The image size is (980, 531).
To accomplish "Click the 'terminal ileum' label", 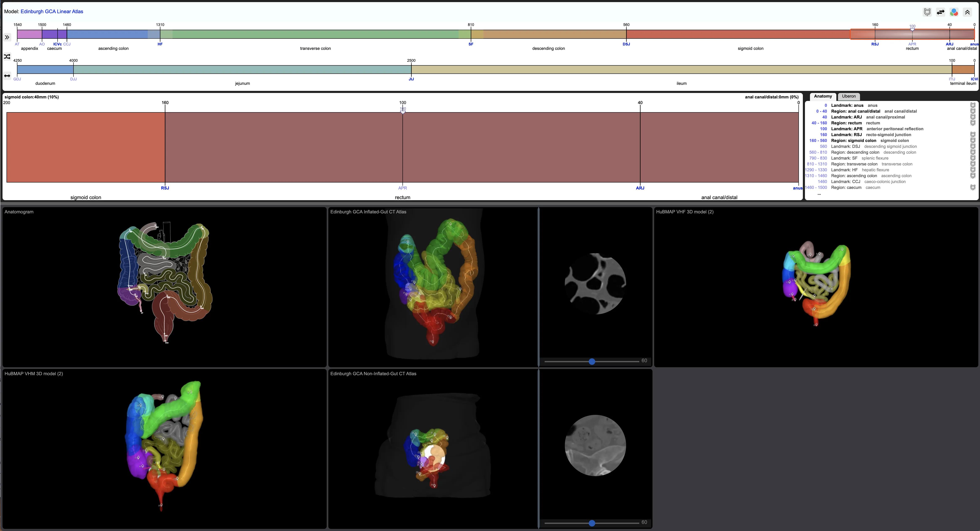I will [963, 84].
